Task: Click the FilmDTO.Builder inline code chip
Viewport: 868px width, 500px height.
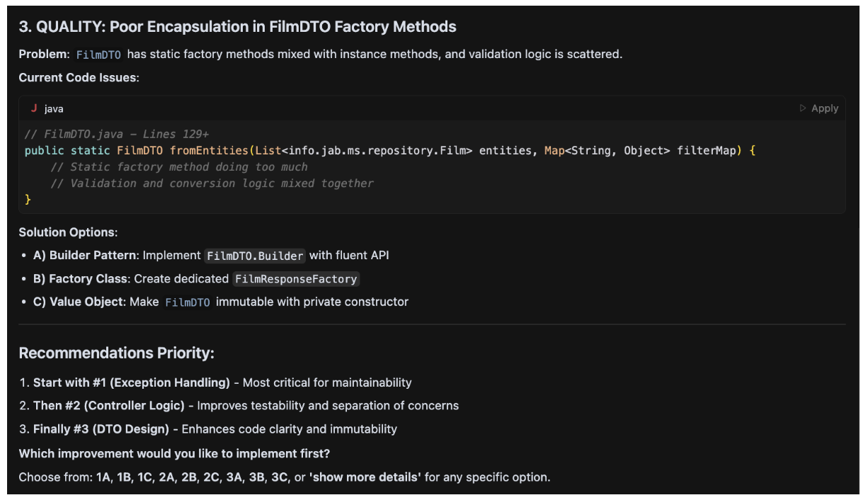Action: [x=255, y=256]
